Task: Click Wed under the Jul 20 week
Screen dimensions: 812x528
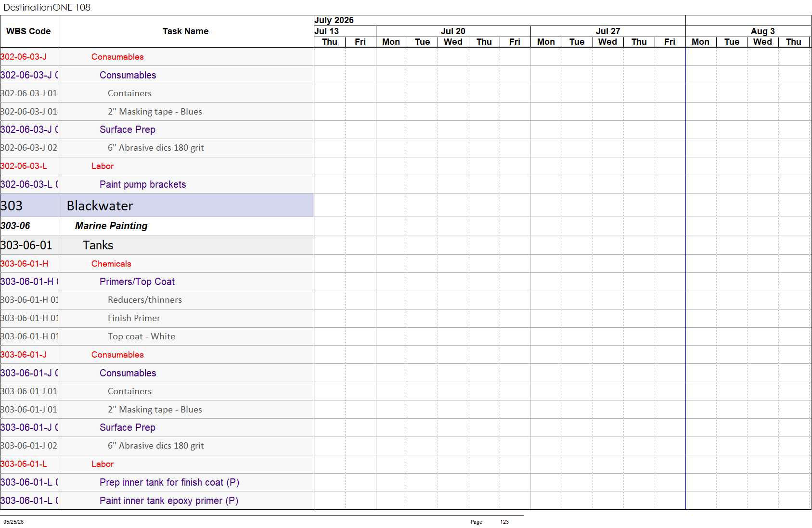Action: point(453,42)
